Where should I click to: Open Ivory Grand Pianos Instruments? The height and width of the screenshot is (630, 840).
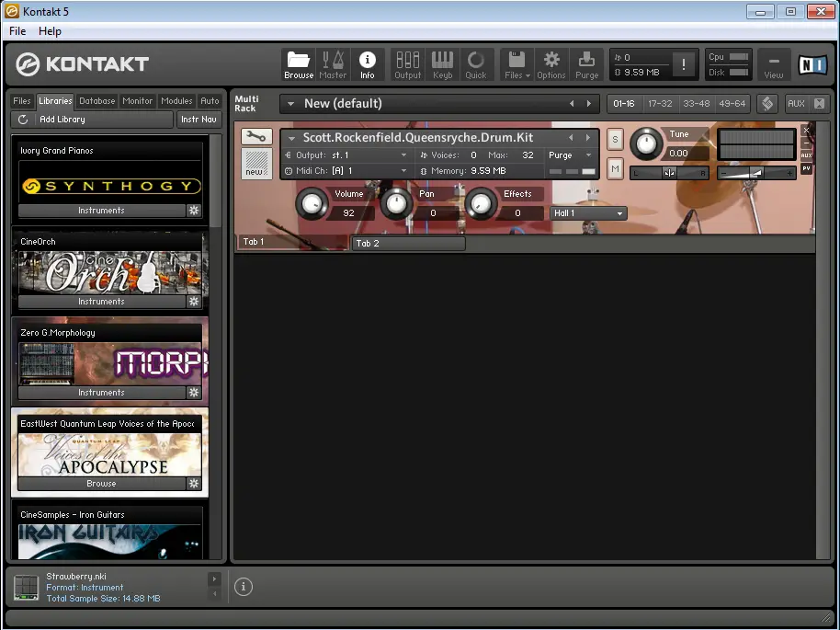coord(101,211)
